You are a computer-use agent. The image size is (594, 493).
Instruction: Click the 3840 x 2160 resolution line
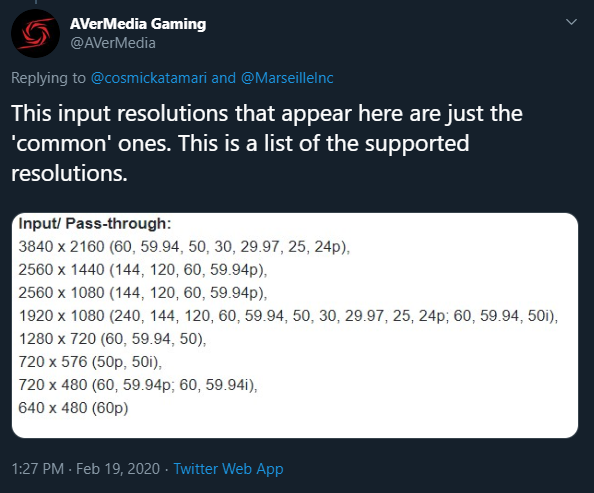click(x=184, y=247)
